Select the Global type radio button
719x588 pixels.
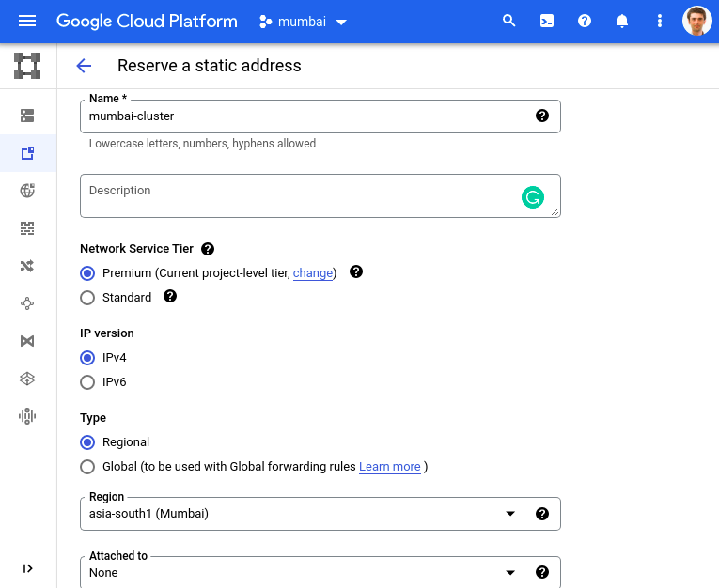point(87,467)
